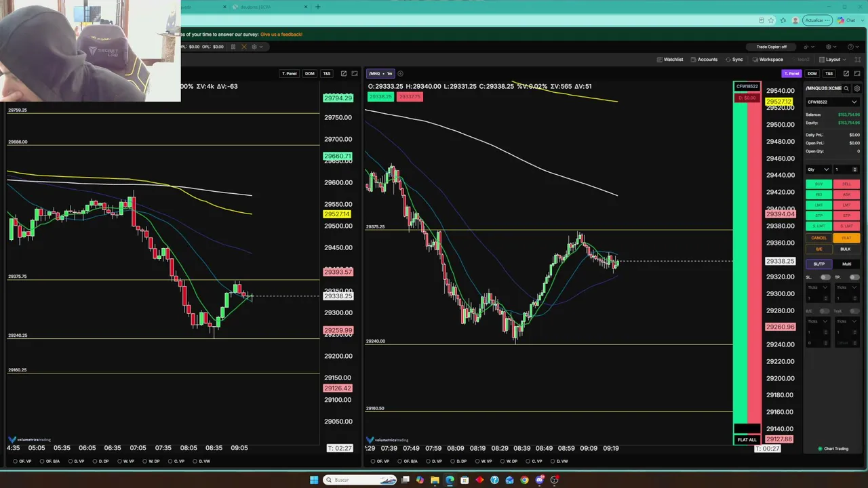Click the orange X on the PnL bar
Viewport: 868px width, 488px height.
[244, 47]
